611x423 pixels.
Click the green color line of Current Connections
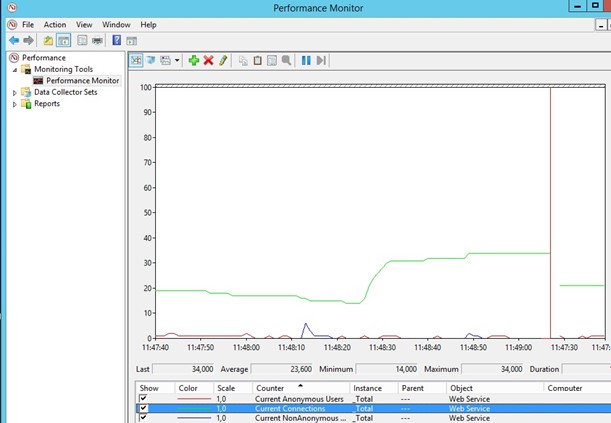point(193,409)
